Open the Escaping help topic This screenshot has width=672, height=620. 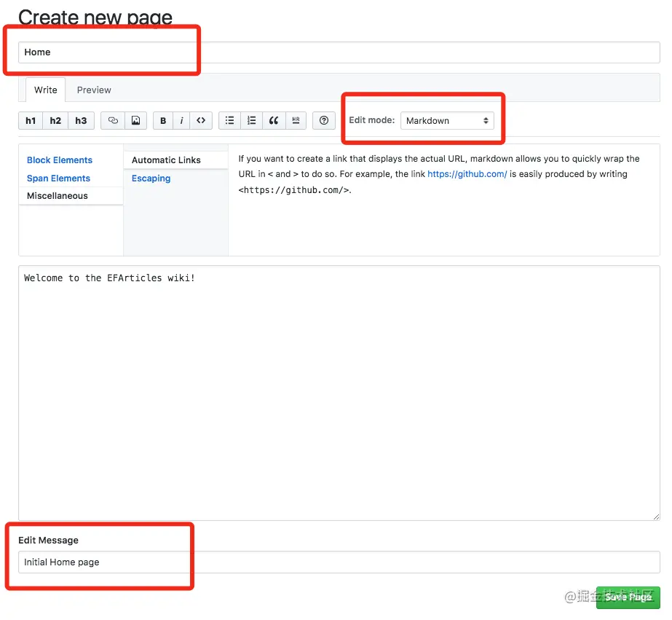click(151, 178)
